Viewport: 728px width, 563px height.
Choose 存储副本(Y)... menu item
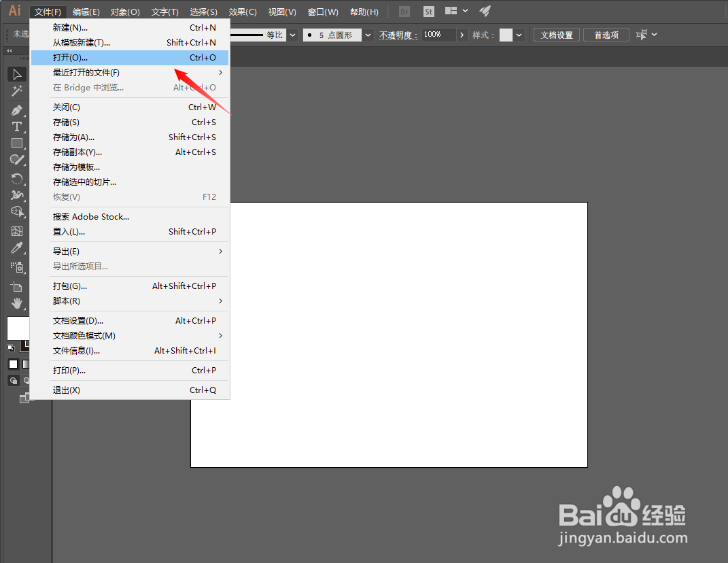pyautogui.click(x=130, y=152)
